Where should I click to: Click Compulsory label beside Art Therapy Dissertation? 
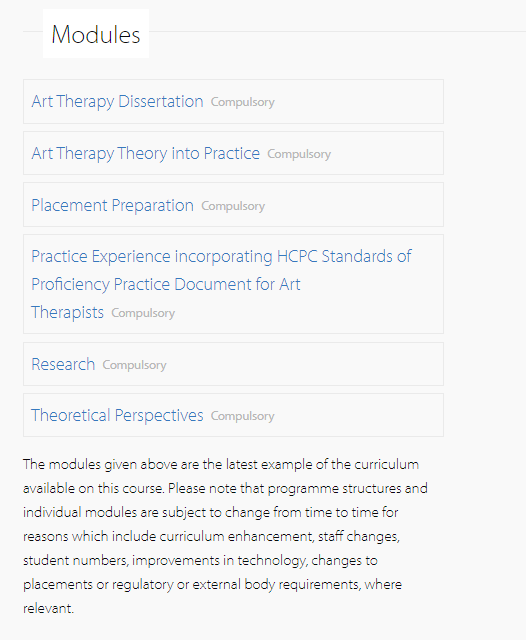pyautogui.click(x=242, y=102)
